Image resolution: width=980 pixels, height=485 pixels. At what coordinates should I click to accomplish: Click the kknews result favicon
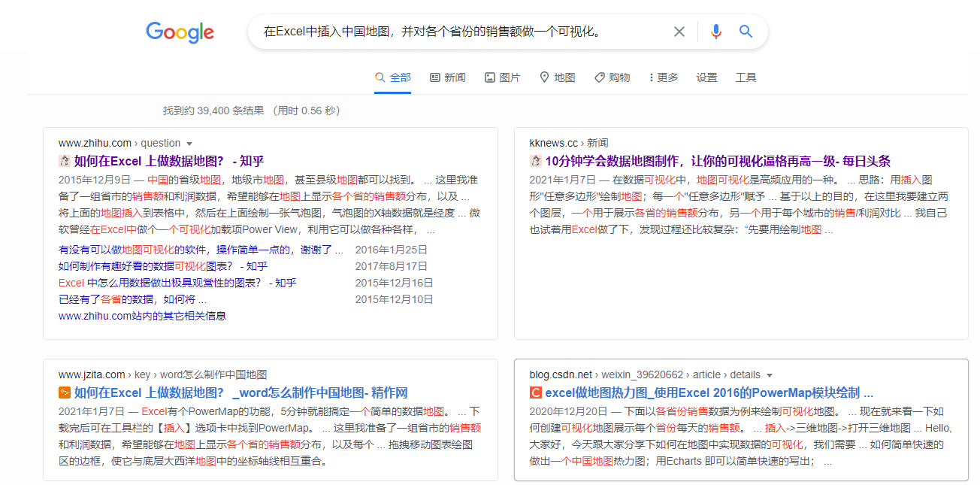[x=535, y=161]
